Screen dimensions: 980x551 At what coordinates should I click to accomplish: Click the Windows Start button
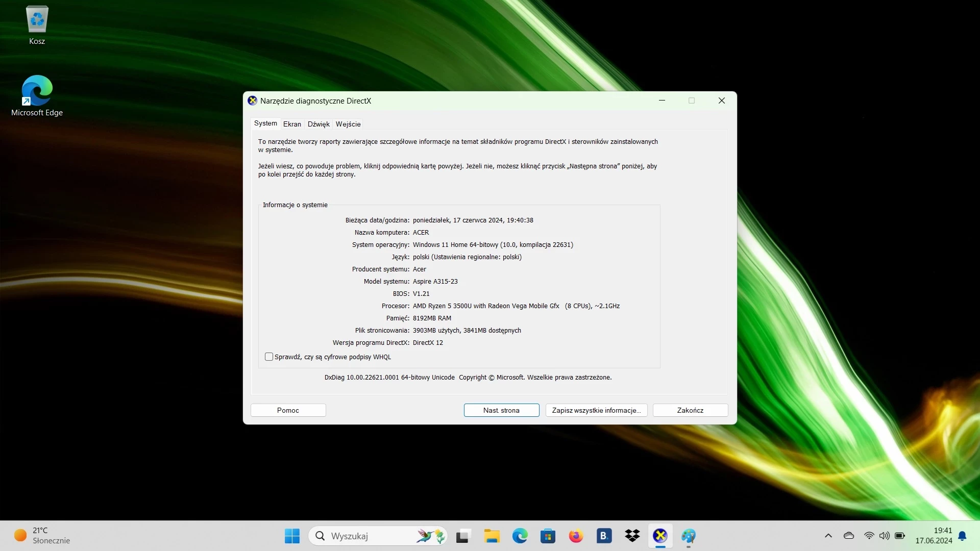[x=292, y=536]
